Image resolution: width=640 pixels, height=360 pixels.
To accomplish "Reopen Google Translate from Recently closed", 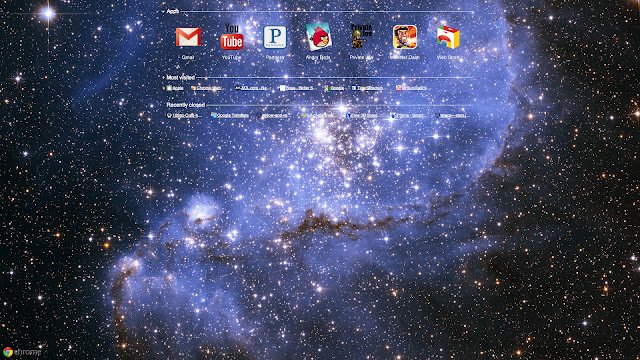I will pyautogui.click(x=230, y=116).
